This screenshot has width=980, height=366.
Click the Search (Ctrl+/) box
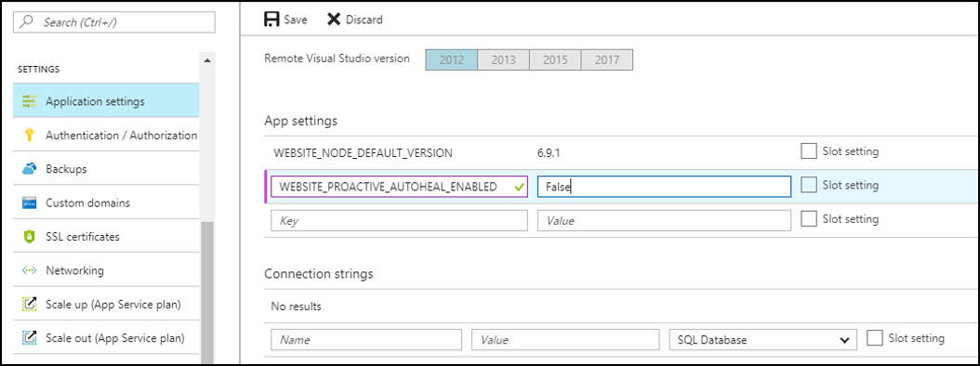(114, 22)
